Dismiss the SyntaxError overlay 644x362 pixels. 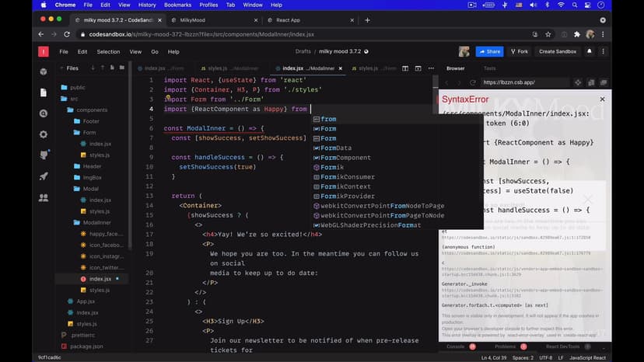coord(602,99)
